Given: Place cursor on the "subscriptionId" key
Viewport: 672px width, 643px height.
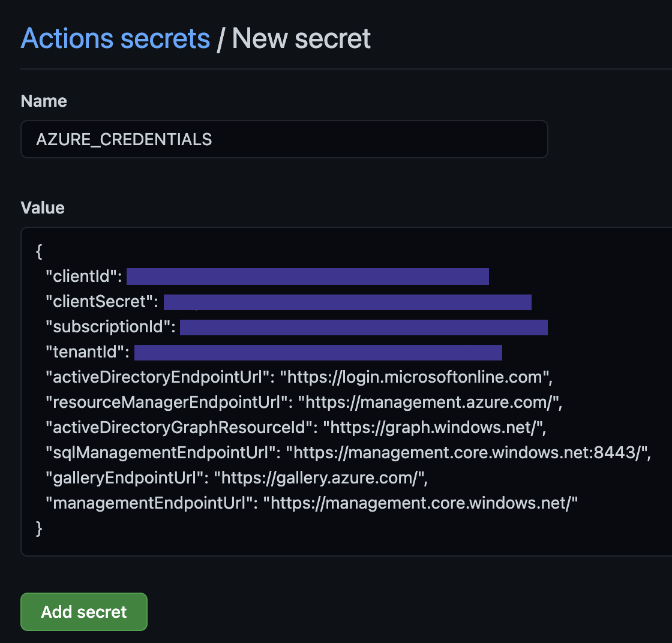Looking at the screenshot, I should tap(110, 327).
